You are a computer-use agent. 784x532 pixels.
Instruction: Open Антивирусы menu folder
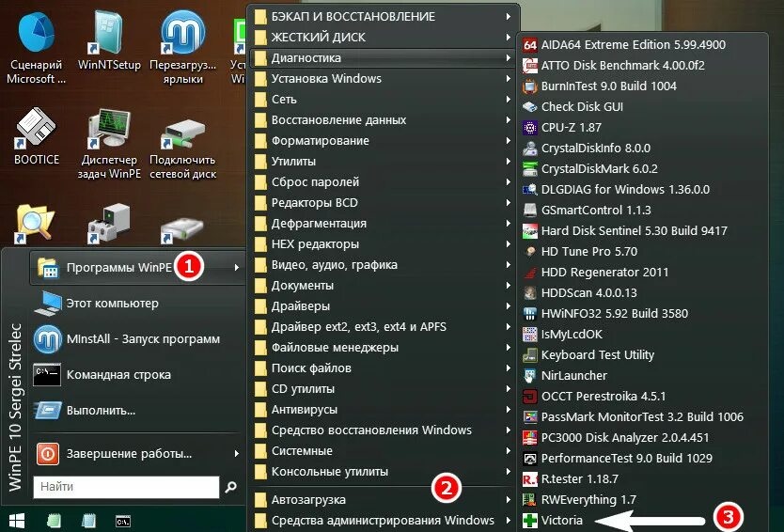(x=384, y=410)
